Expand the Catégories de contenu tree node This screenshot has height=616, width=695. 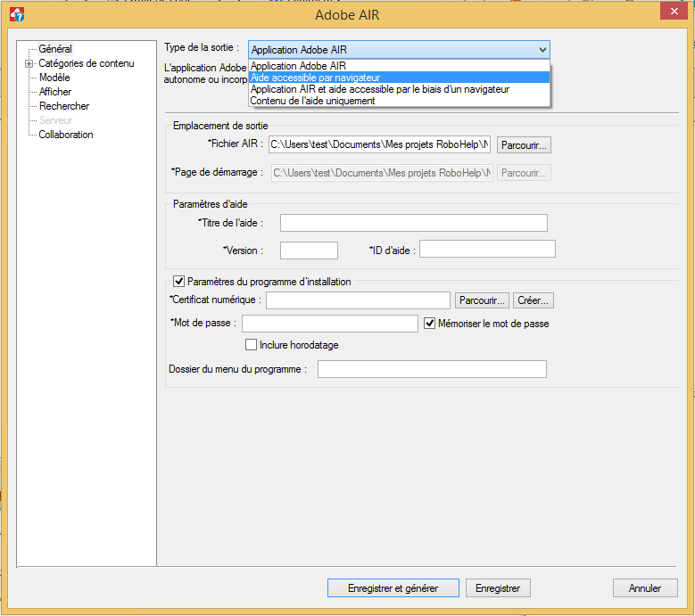[29, 63]
